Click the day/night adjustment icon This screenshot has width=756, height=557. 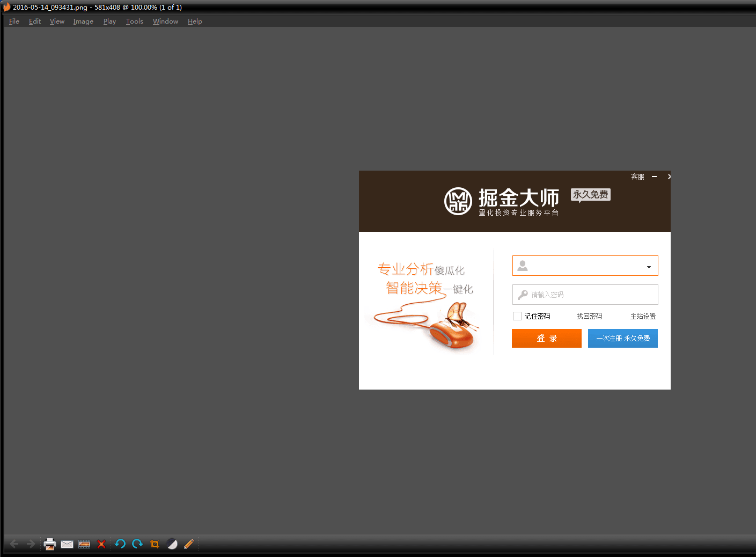(172, 544)
